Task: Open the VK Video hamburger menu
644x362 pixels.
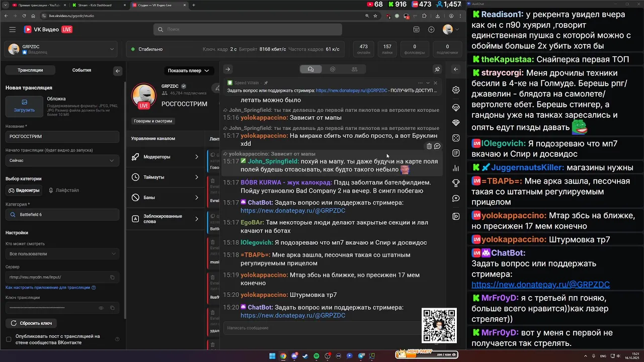Action: (12, 30)
